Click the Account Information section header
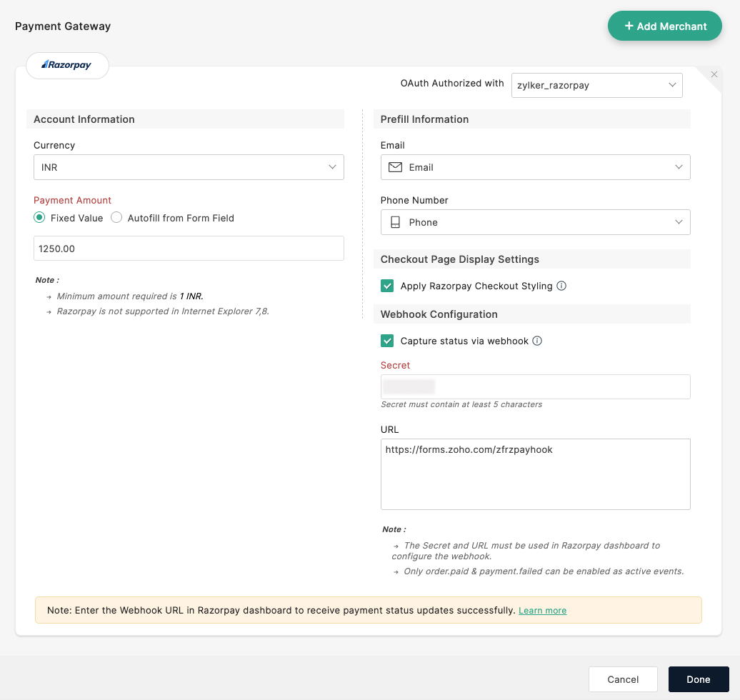Screen dimensions: 740x700 click(186, 119)
